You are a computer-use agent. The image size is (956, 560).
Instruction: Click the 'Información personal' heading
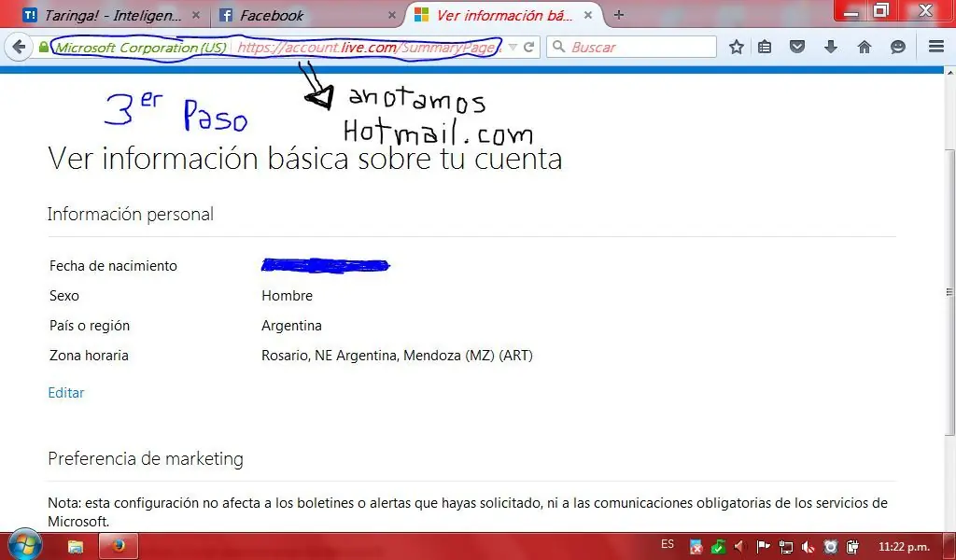click(131, 215)
